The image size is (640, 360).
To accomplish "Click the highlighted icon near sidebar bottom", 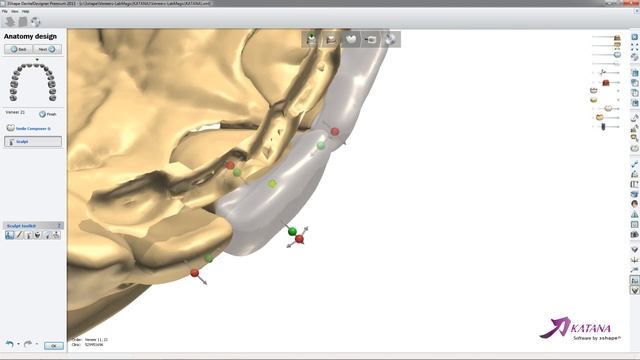I will pyautogui.click(x=635, y=280).
